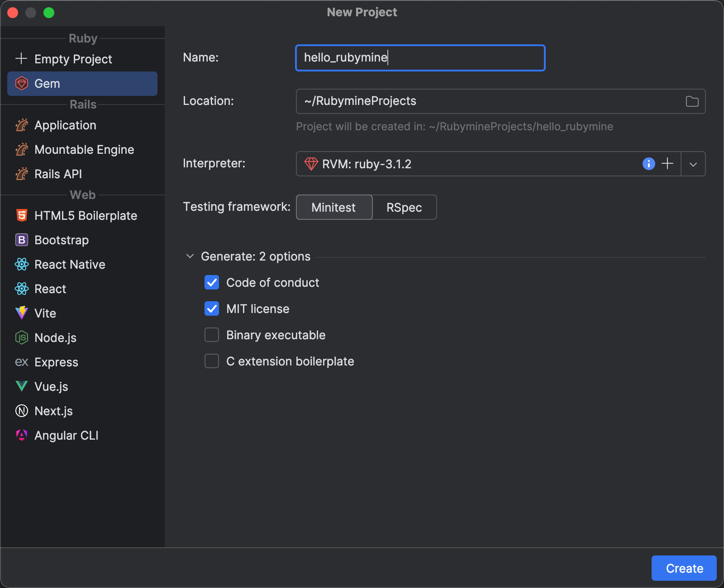
Task: Uncheck the Code of conduct checkbox
Action: coord(212,283)
